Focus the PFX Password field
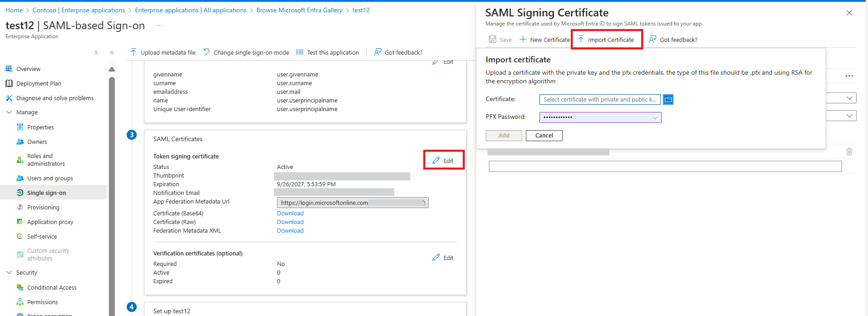Image resolution: width=868 pixels, height=316 pixels. [x=601, y=117]
